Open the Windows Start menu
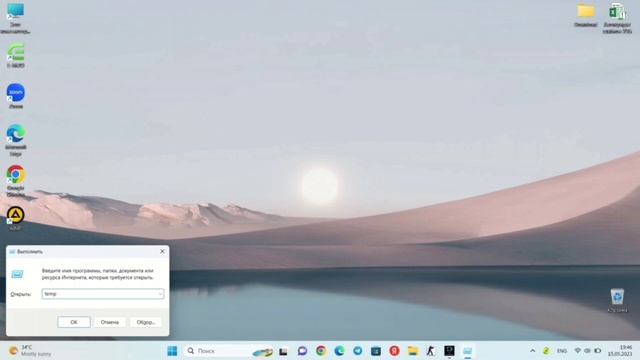This screenshot has width=640, height=360. pyautogui.click(x=172, y=351)
